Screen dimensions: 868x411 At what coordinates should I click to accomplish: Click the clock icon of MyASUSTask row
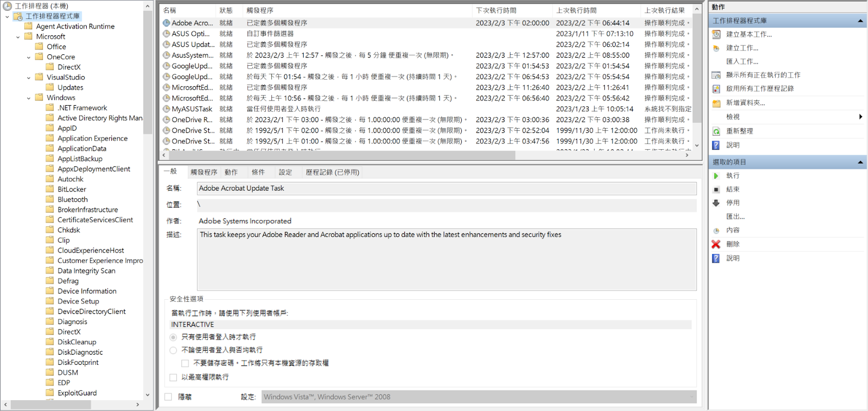(x=167, y=109)
